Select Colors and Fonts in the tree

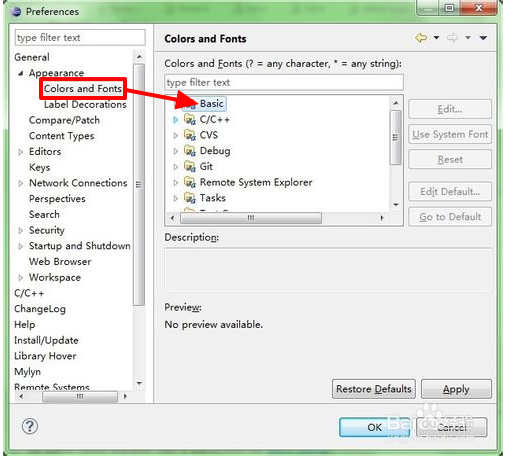coord(83,89)
